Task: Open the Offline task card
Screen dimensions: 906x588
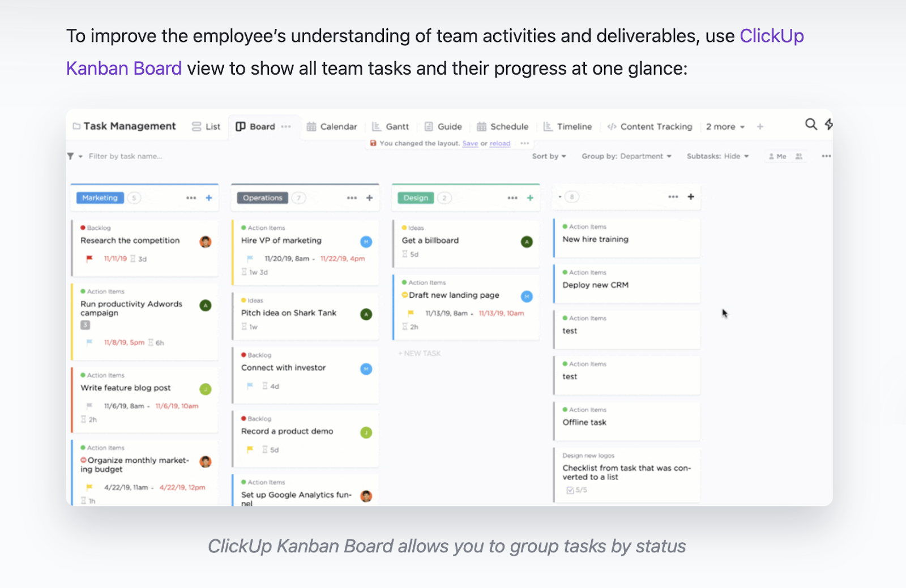Action: pyautogui.click(x=627, y=422)
